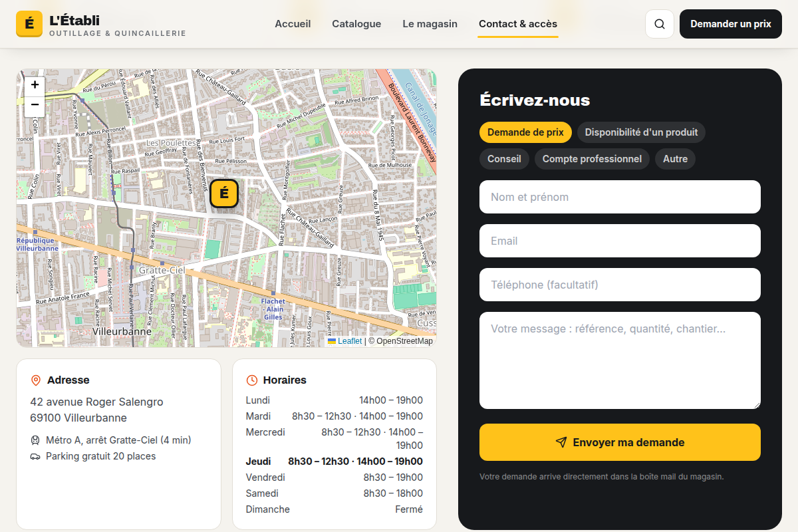Focus the Téléphone (facultatif) field
The width and height of the screenshot is (798, 532).
pyautogui.click(x=620, y=285)
